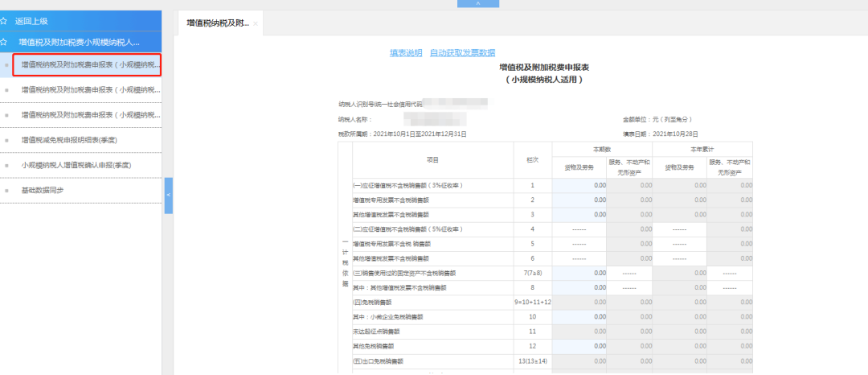Click bullet icon beside 小规模纳税人增值税确认申报
This screenshot has height=375, width=868.
pyautogui.click(x=6, y=166)
